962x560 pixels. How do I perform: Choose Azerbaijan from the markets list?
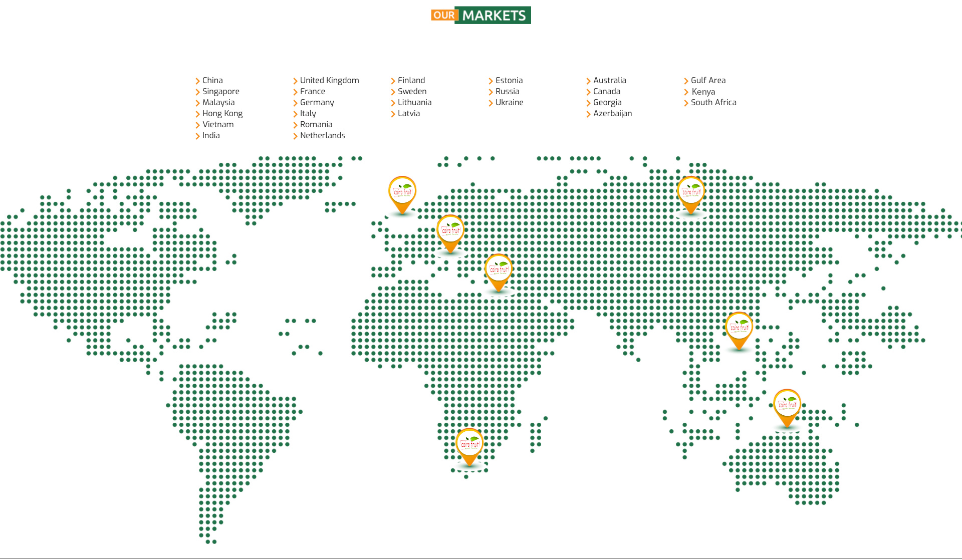612,113
